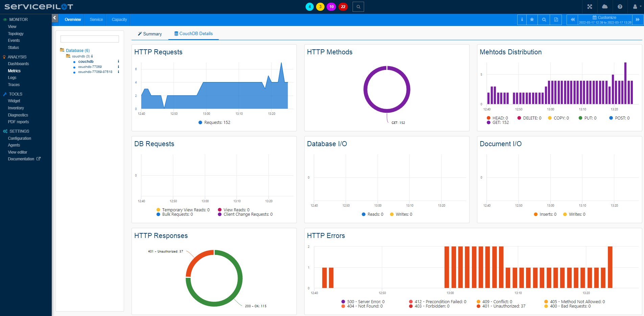Collapse the left sidebar with the chevron

55,18
